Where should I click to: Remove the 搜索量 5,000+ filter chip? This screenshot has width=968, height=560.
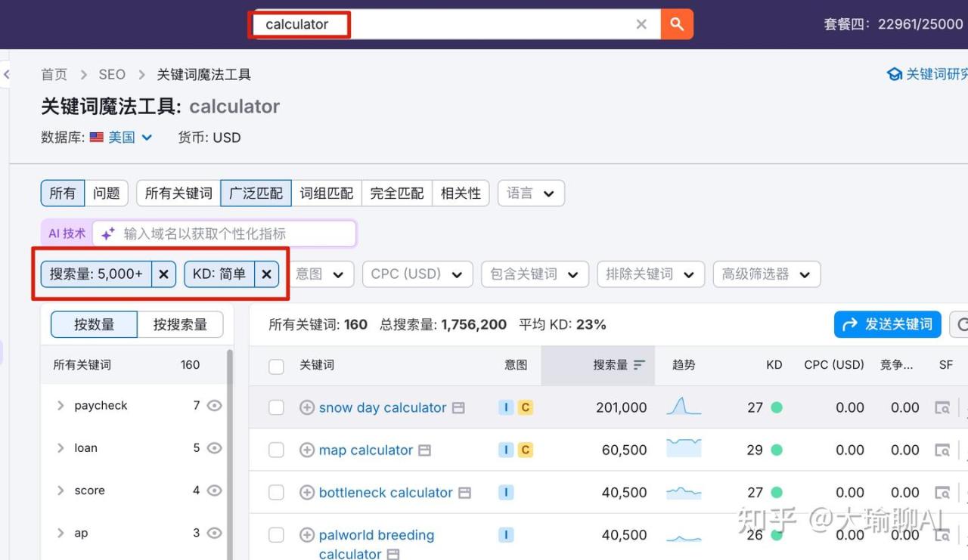(x=163, y=274)
